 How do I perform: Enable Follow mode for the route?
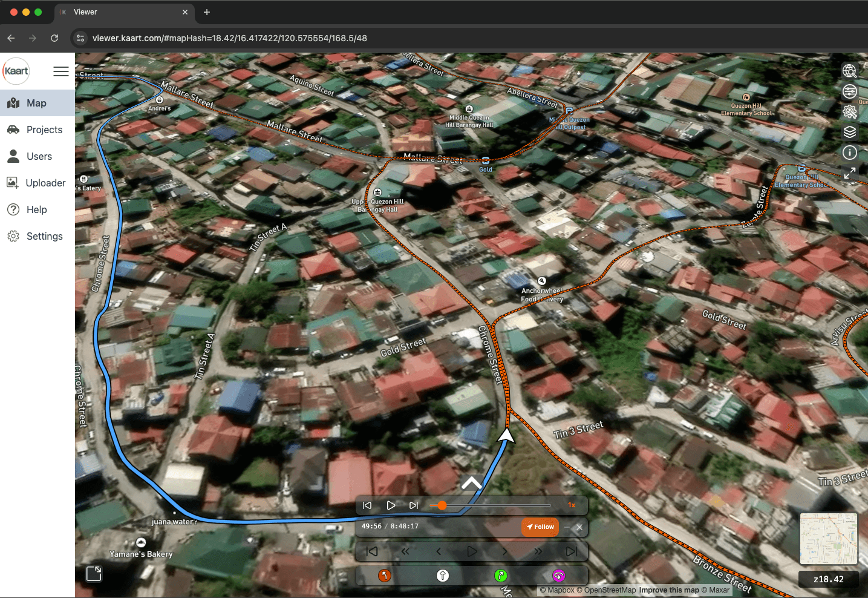tap(540, 527)
